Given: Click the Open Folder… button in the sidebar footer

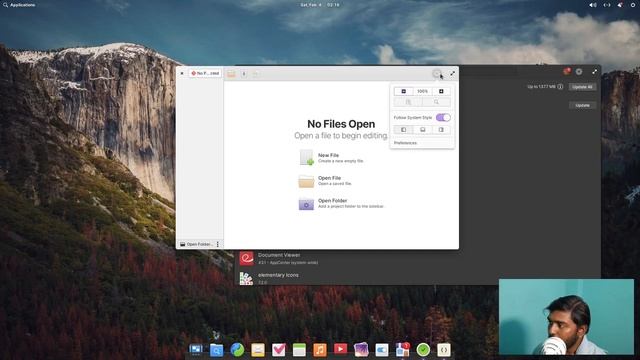Looking at the screenshot, I should pyautogui.click(x=196, y=244).
